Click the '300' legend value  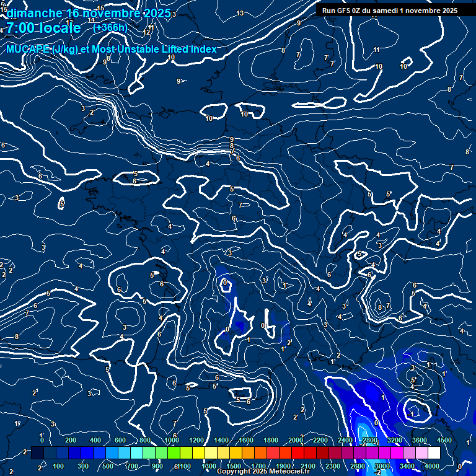(83, 466)
